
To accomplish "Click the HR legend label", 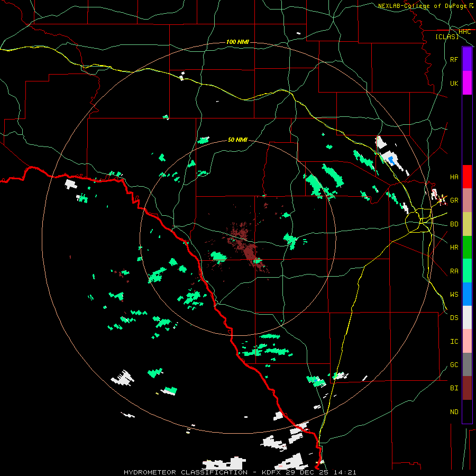I will click(x=454, y=247).
